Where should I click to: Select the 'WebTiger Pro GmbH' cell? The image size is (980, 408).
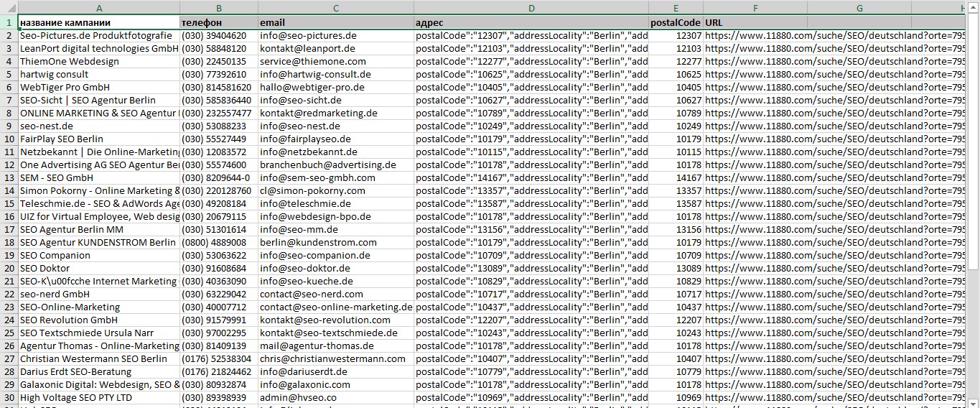pyautogui.click(x=98, y=87)
